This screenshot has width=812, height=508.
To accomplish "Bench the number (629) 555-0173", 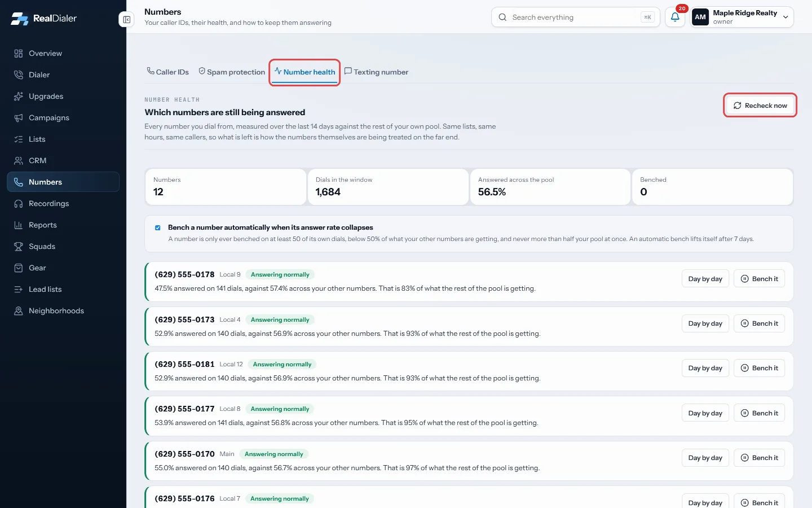I will [759, 323].
